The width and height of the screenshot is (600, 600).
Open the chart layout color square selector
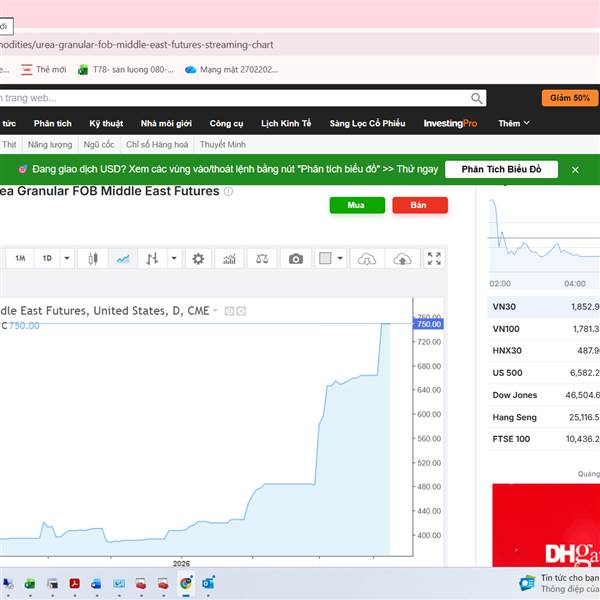tap(325, 259)
